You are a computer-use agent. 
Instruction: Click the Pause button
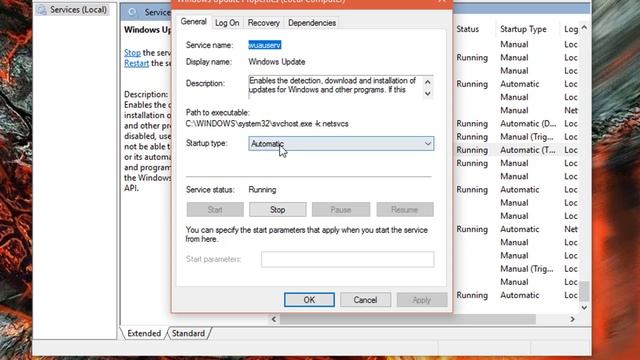(341, 209)
